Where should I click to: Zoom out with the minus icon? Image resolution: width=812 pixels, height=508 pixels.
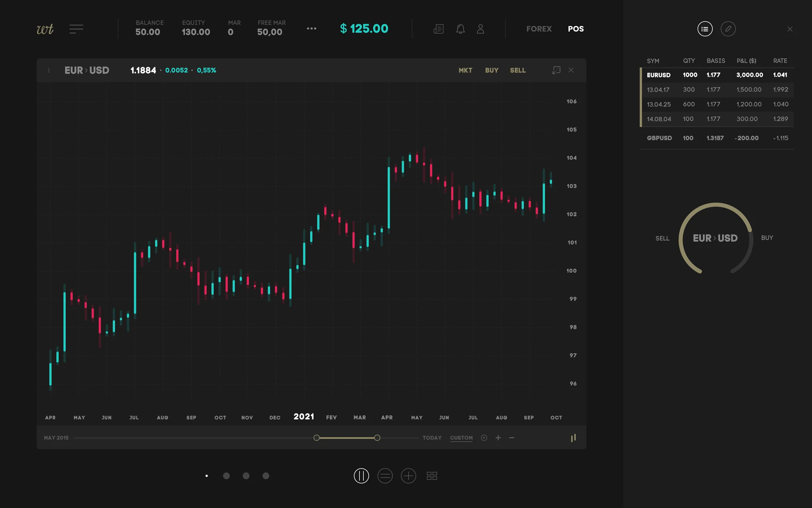(512, 438)
